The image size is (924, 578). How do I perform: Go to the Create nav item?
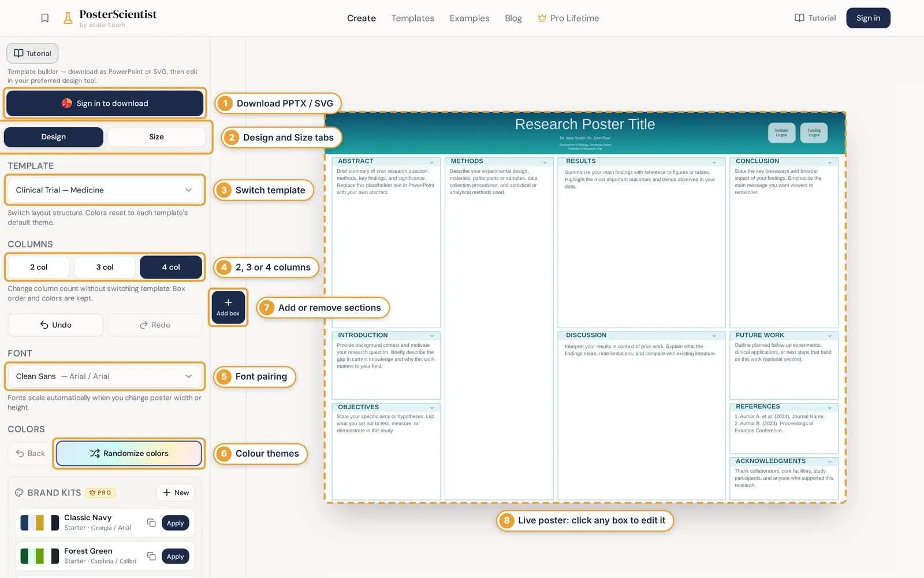[362, 18]
